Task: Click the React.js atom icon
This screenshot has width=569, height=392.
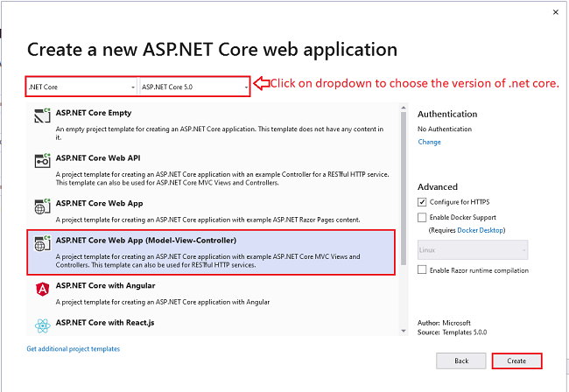Action: 43,325
